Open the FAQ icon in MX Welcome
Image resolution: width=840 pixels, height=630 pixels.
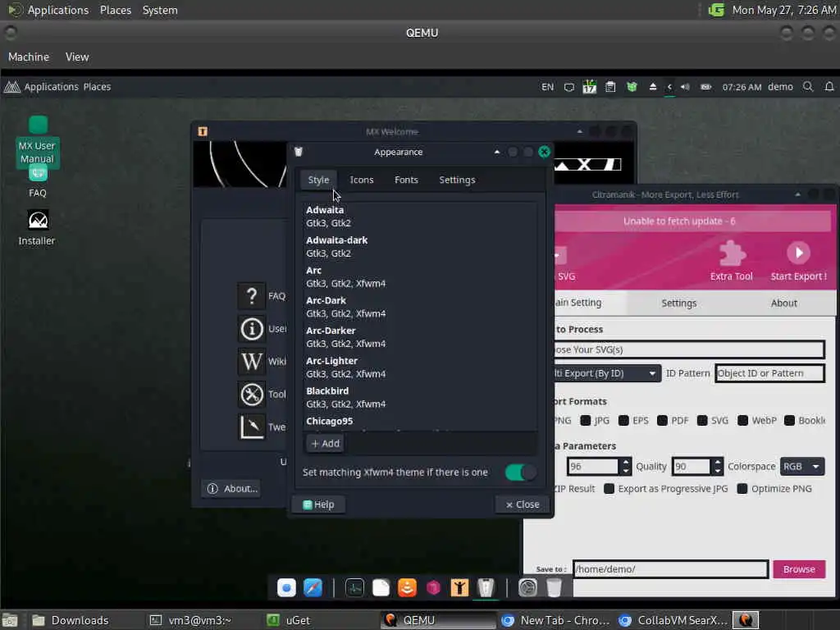coord(251,295)
